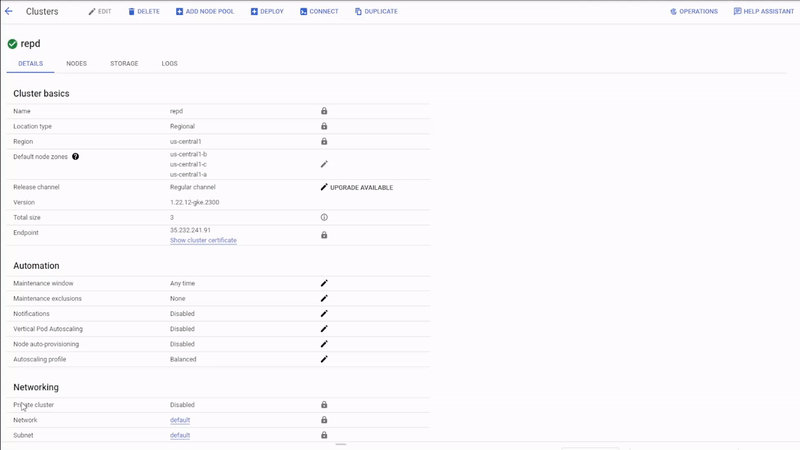Click the green status check icon beside repd
800x450 pixels.
pos(12,44)
